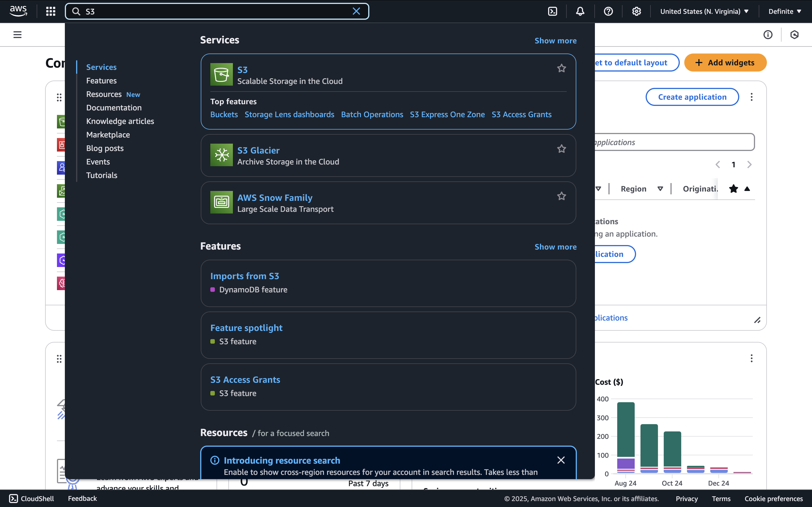Screen dimensions: 812x507
Task: Click the Add widgets button
Action: click(x=725, y=63)
